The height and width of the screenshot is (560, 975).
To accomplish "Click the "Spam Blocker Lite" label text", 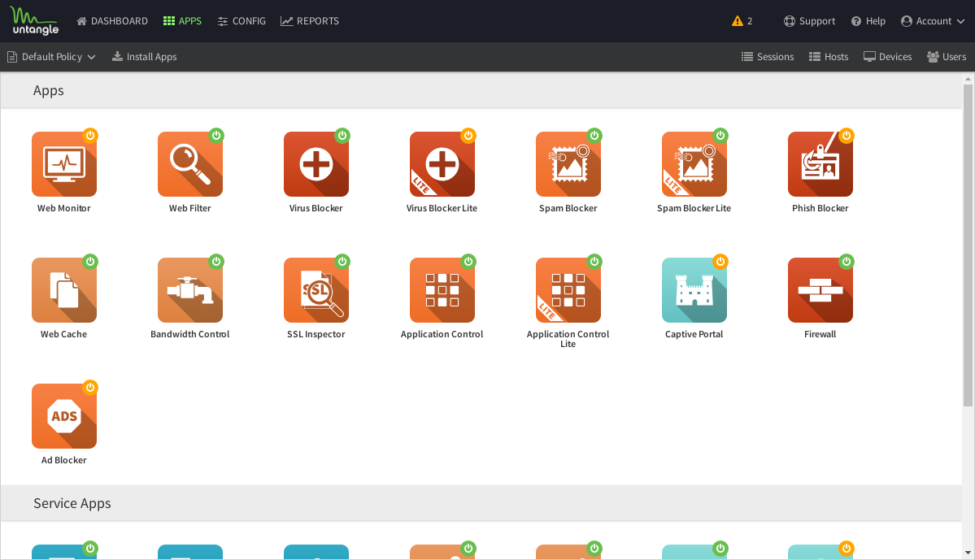I will [694, 208].
